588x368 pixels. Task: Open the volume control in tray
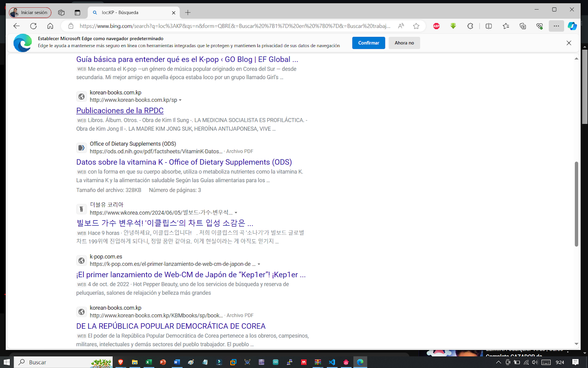click(535, 362)
